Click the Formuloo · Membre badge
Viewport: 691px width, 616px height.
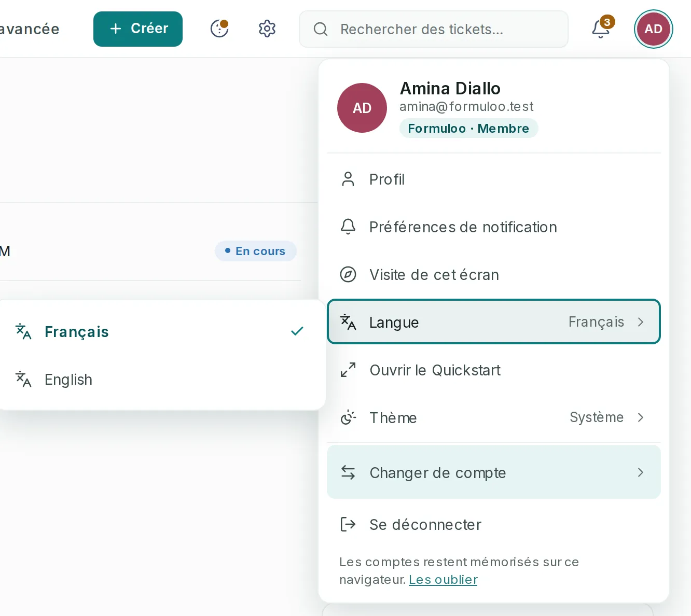(x=468, y=128)
